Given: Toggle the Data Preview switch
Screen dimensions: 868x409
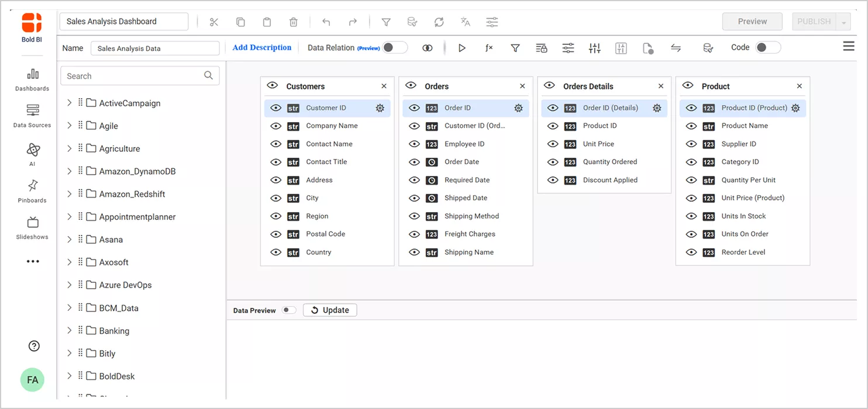Looking at the screenshot, I should pyautogui.click(x=289, y=310).
